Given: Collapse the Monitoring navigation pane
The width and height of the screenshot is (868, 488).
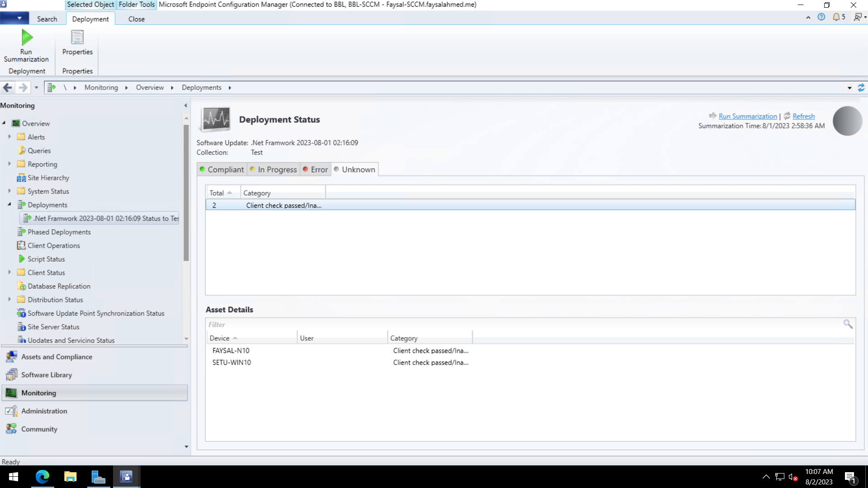Looking at the screenshot, I should click(x=185, y=105).
